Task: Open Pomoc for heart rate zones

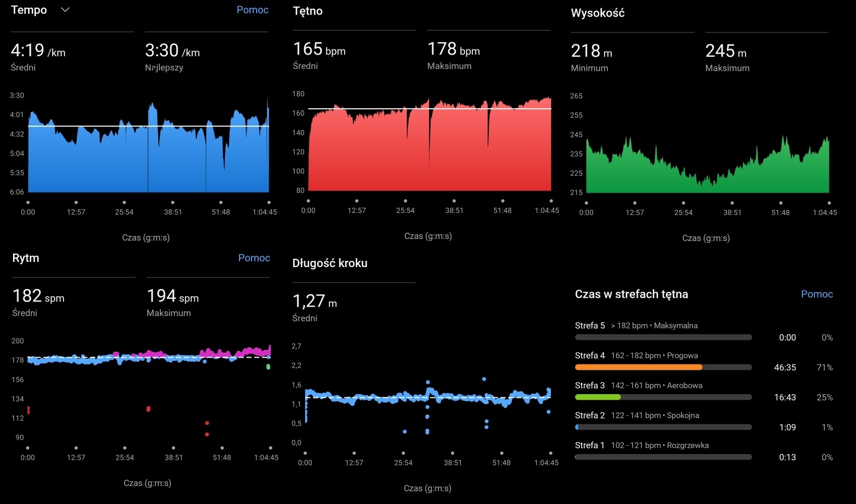Action: pyautogui.click(x=816, y=294)
